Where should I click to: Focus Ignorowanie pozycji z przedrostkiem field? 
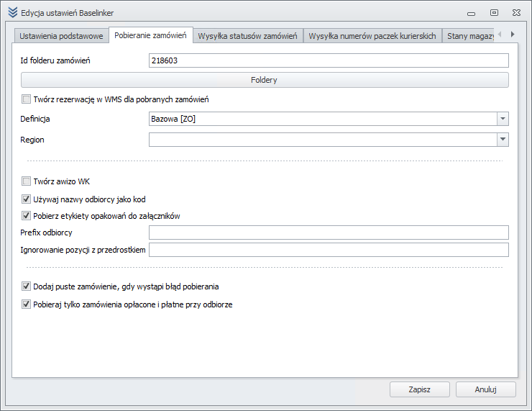[x=329, y=250]
